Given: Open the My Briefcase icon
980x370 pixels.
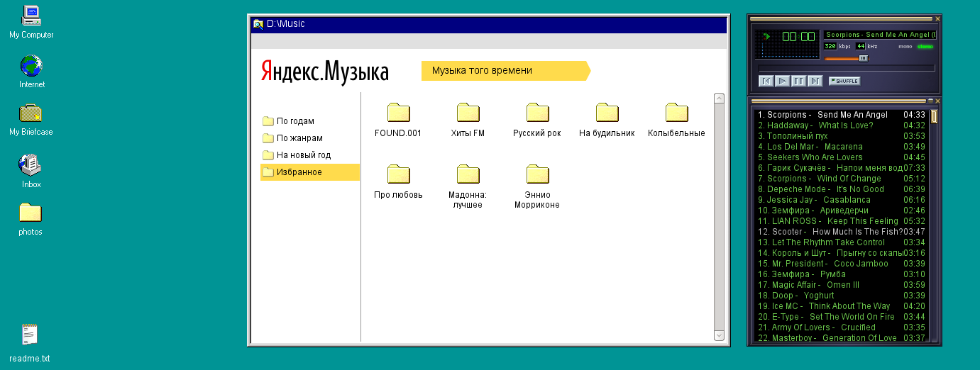Looking at the screenshot, I should [x=31, y=119].
